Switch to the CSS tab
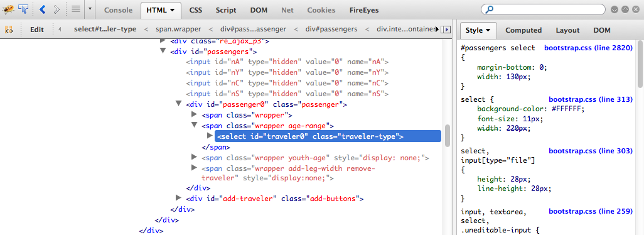The height and width of the screenshot is (235, 644). 196,10
